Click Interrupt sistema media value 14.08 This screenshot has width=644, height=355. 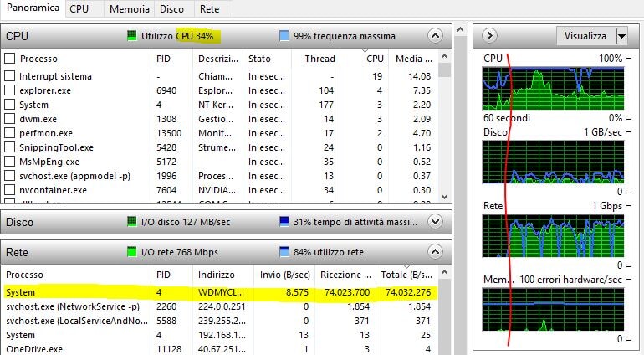coord(419,76)
